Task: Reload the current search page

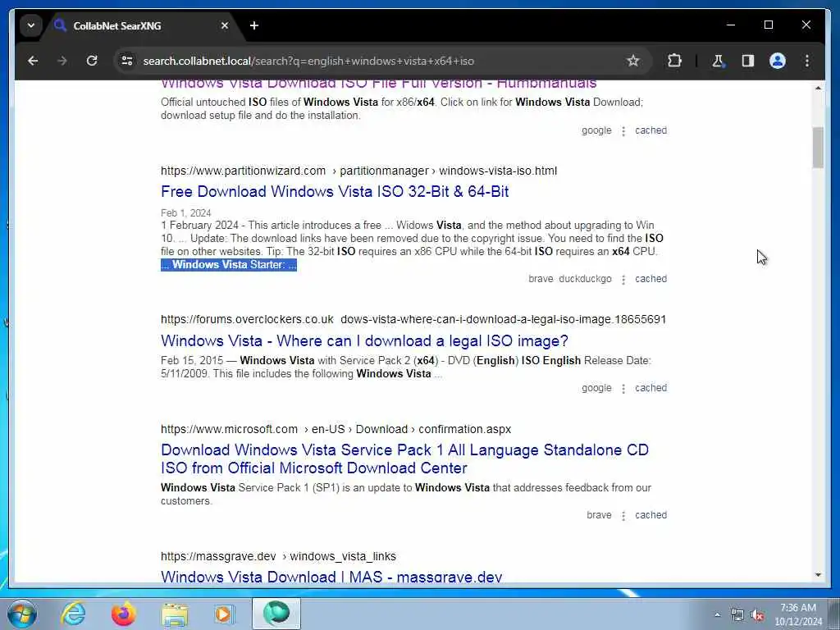Action: click(x=92, y=61)
